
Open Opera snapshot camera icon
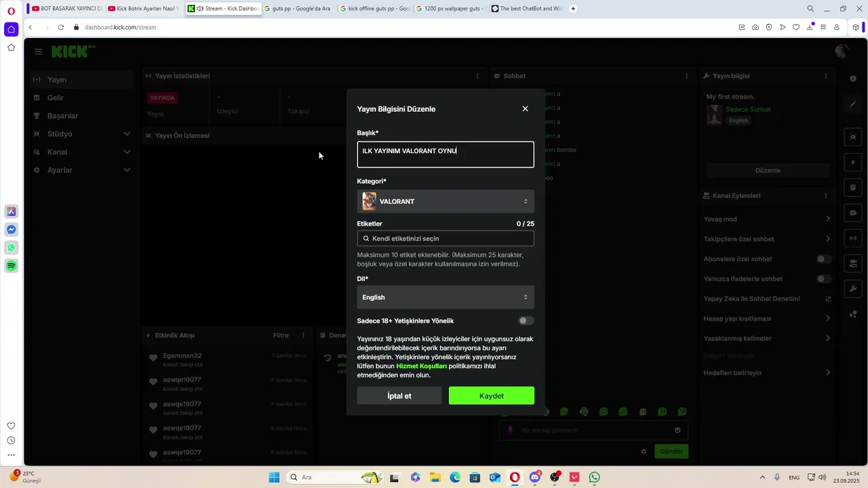click(755, 27)
